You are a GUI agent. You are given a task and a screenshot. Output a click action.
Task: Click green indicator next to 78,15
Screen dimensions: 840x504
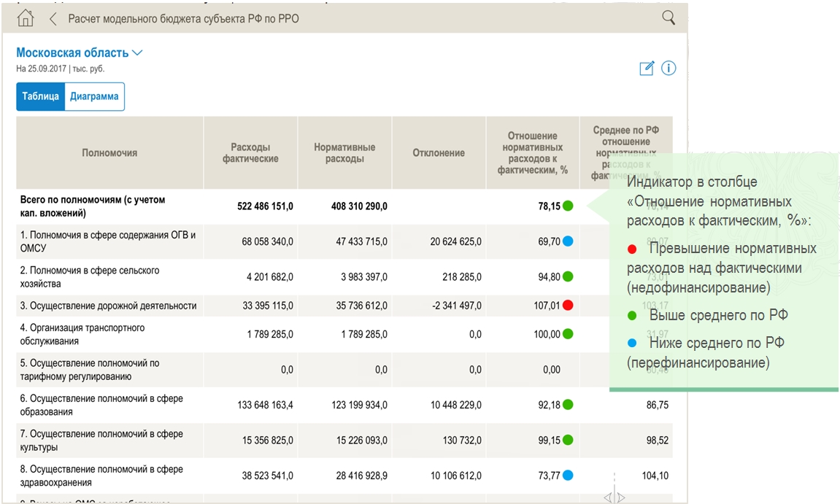pos(568,206)
